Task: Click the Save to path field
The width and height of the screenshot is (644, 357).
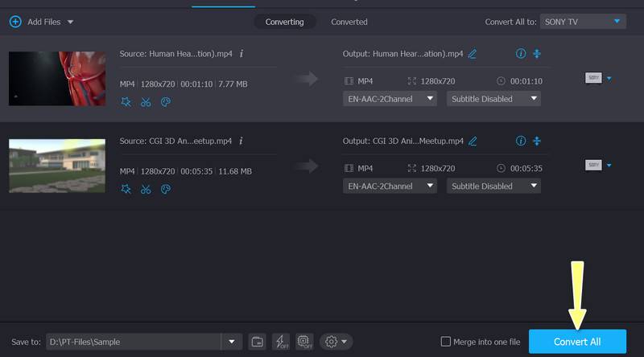Action: click(x=133, y=342)
